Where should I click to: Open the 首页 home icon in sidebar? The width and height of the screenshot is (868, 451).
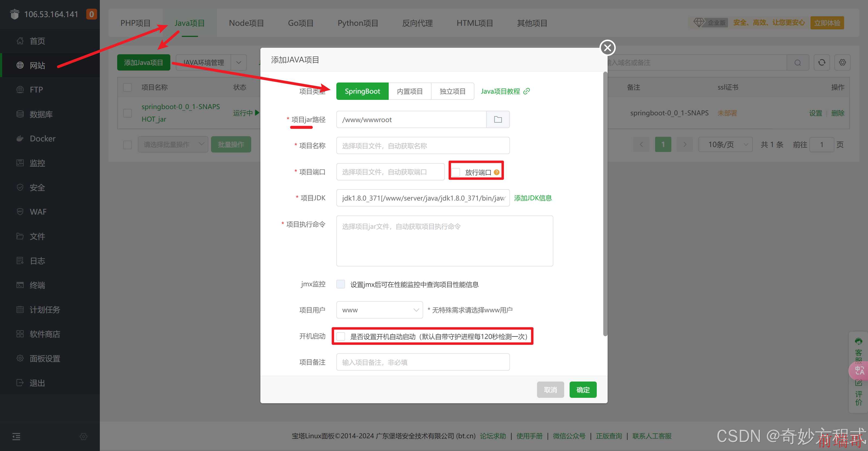point(20,41)
